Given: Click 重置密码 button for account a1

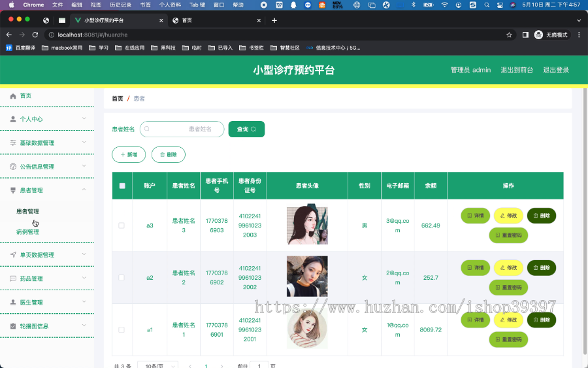Looking at the screenshot, I should pos(508,339).
